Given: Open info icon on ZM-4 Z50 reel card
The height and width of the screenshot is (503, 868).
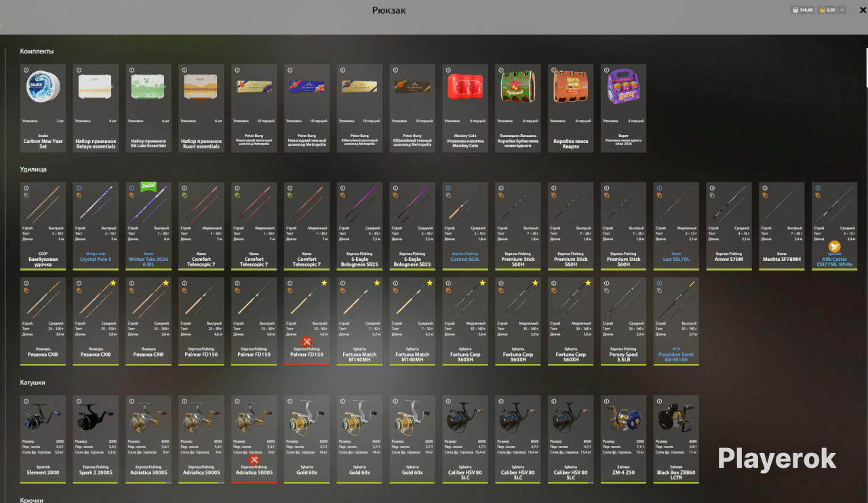Looking at the screenshot, I should point(606,401).
